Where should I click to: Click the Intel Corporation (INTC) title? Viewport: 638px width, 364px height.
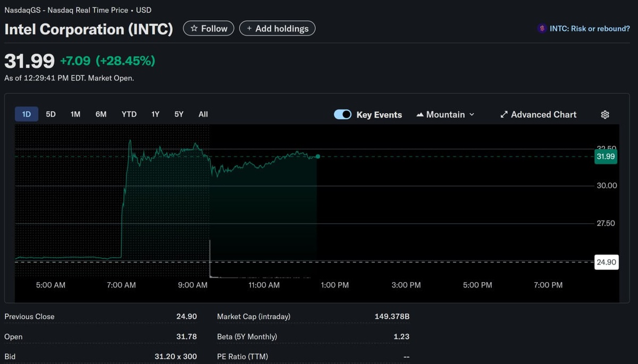pos(89,29)
